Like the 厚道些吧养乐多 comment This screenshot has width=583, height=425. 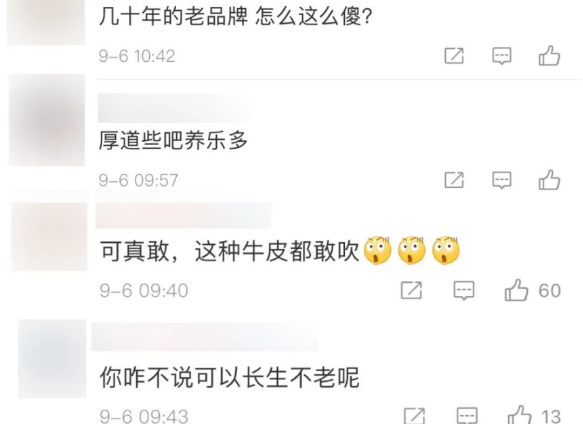pos(549,180)
